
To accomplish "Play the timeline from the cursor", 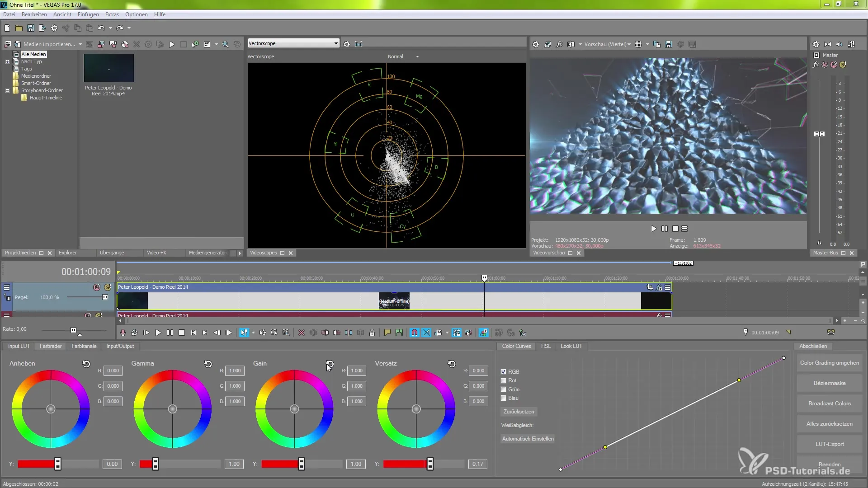I will coord(158,333).
